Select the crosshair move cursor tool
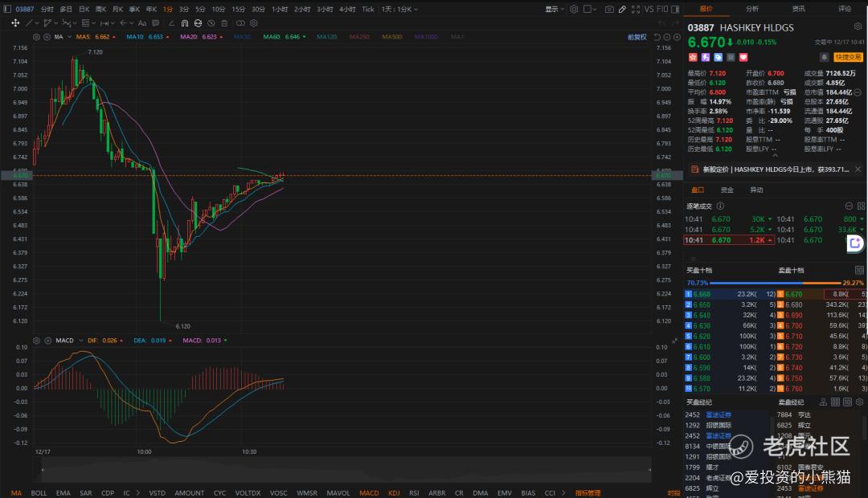 coord(15,22)
